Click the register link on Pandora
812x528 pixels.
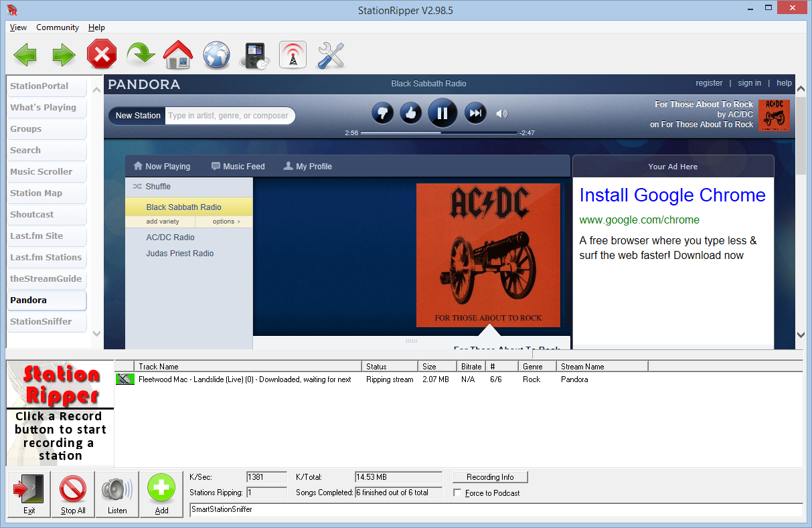(709, 83)
